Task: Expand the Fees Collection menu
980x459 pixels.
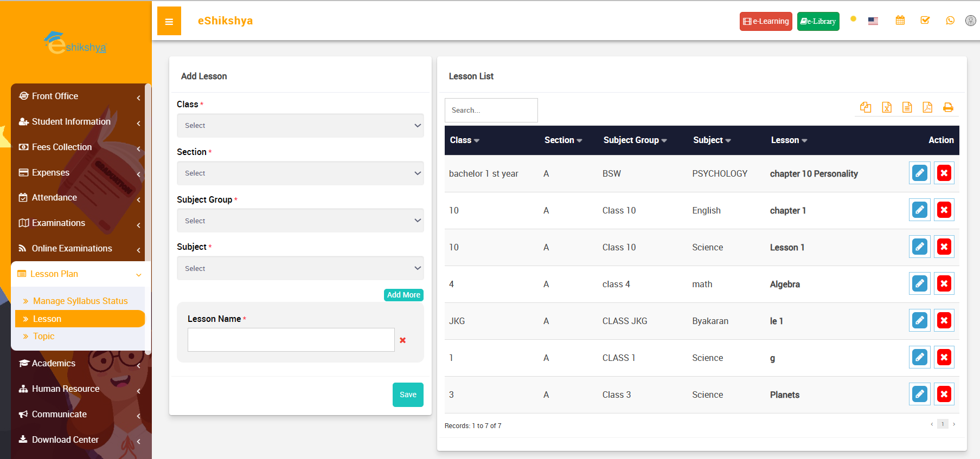Action: pos(62,147)
